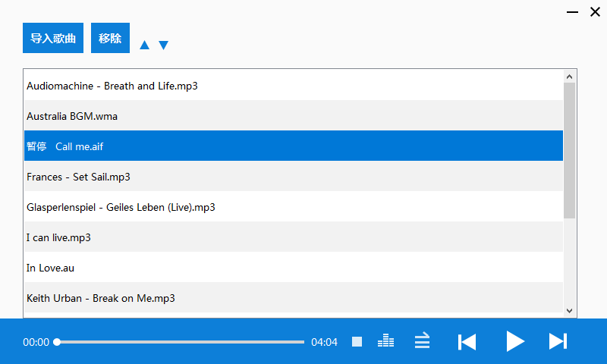607x364 pixels.
Task: Stop playback with the square icon
Action: coord(357,341)
